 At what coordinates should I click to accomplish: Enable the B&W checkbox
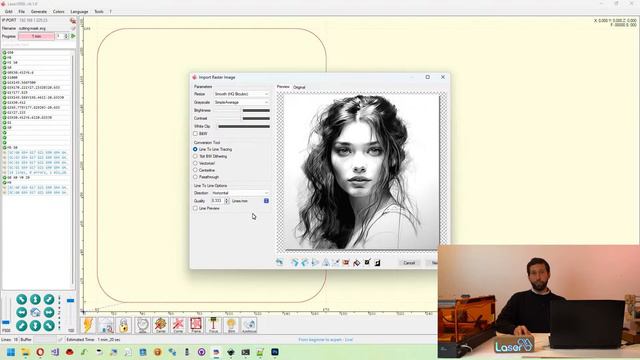[196, 134]
